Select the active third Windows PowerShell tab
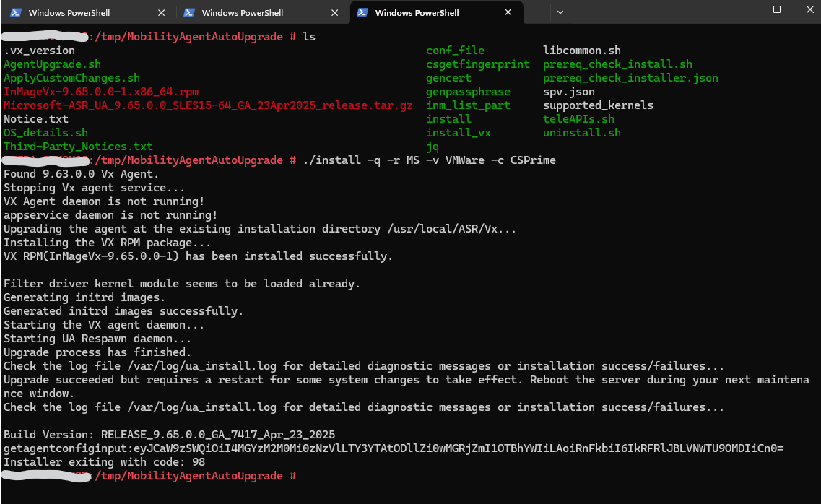Viewport: 821px width, 504px height. tap(436, 12)
